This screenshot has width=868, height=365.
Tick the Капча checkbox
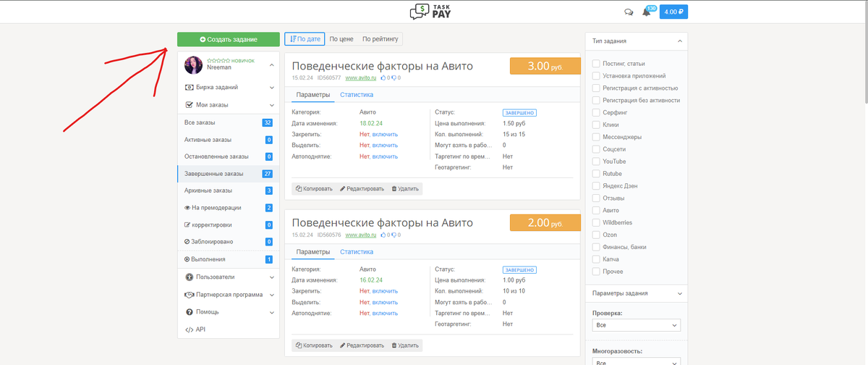[x=596, y=259]
